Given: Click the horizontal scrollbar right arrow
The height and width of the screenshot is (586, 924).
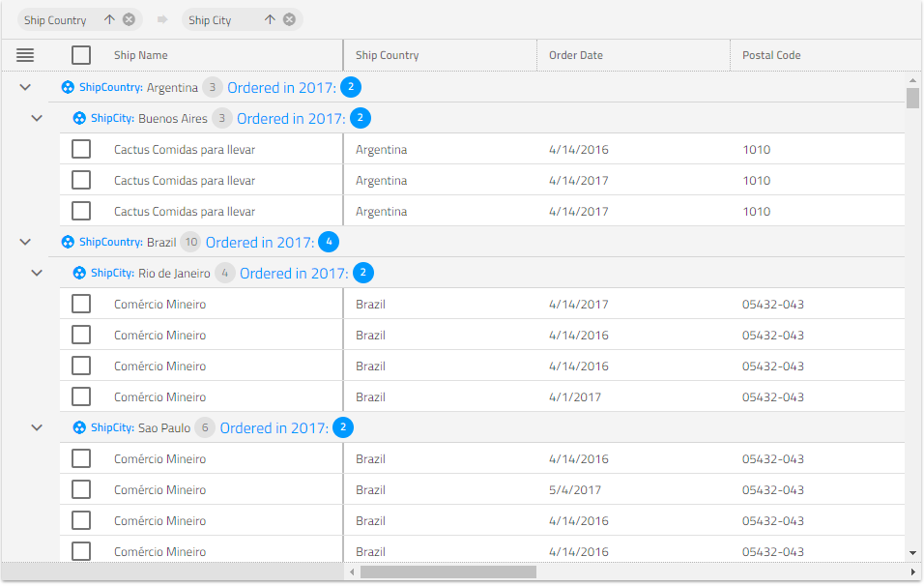Looking at the screenshot, I should [912, 572].
